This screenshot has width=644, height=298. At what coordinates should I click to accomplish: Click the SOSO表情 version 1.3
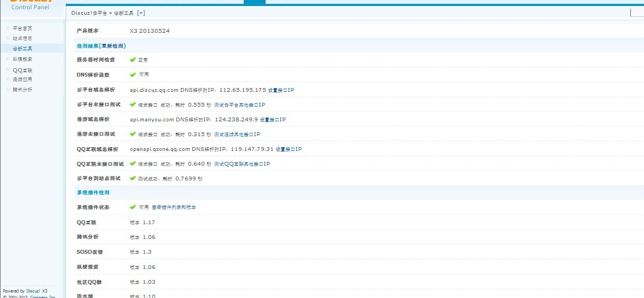[x=141, y=252]
